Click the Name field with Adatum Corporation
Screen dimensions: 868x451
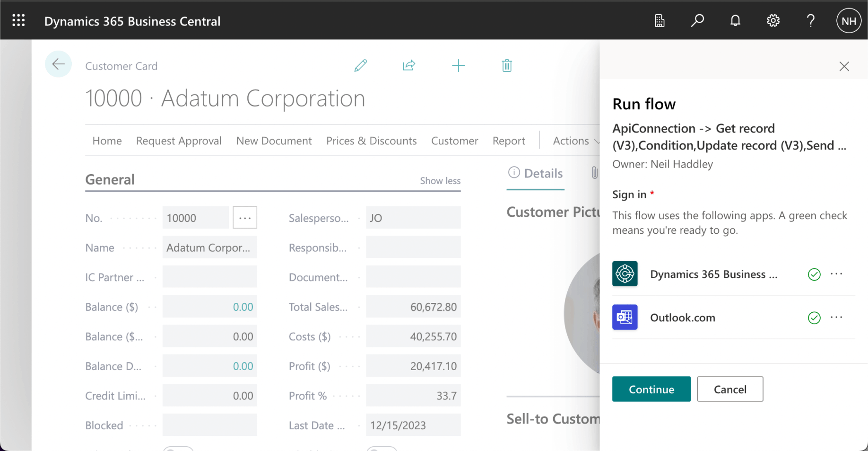[209, 248]
